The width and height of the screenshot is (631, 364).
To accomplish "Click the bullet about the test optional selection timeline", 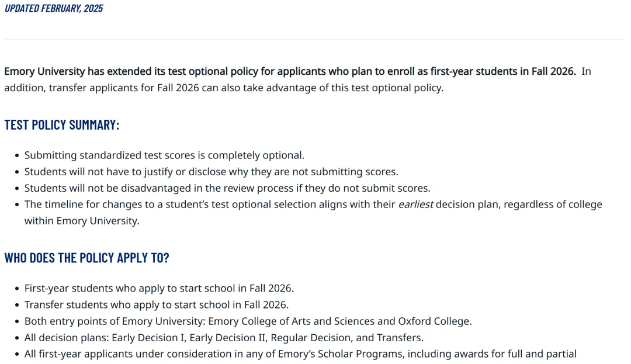I will click(210, 204).
